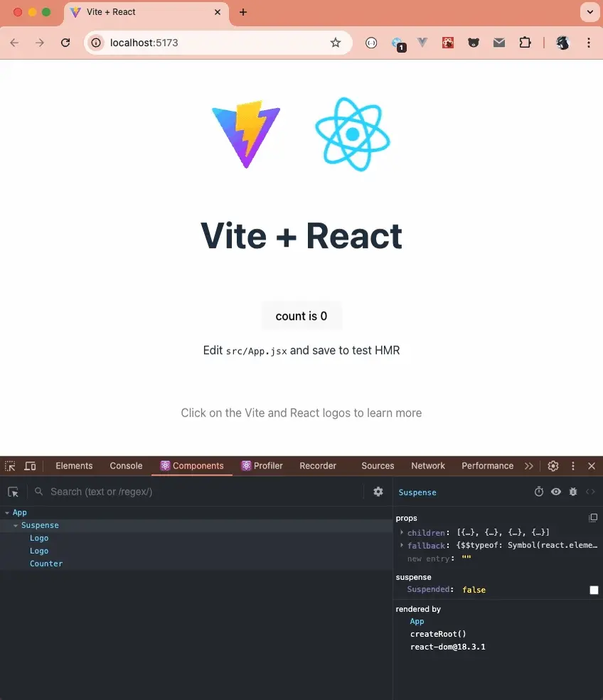Open the extension icon with 1 badge
This screenshot has width=603, height=700.
(x=397, y=44)
